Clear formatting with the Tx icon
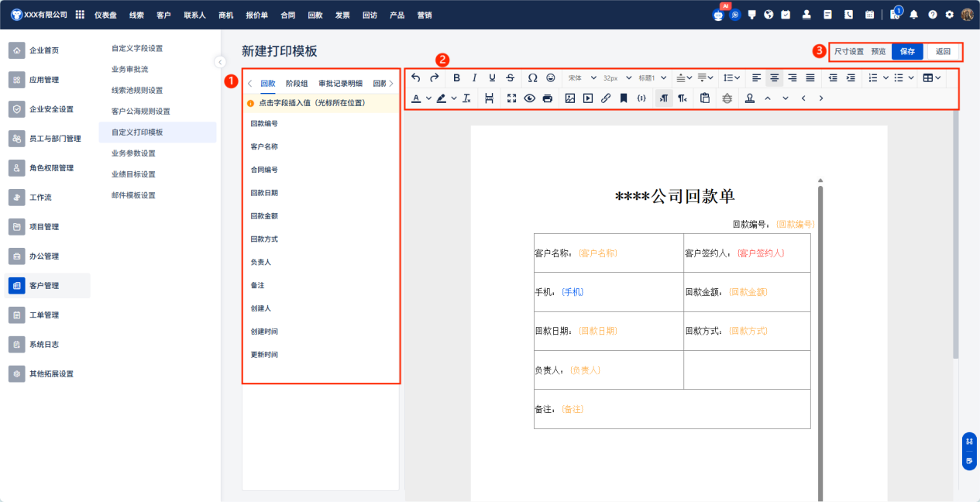980x502 pixels. pyautogui.click(x=466, y=98)
